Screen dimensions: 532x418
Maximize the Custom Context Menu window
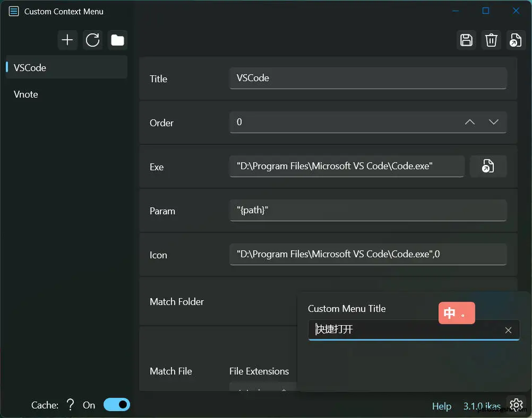485,11
